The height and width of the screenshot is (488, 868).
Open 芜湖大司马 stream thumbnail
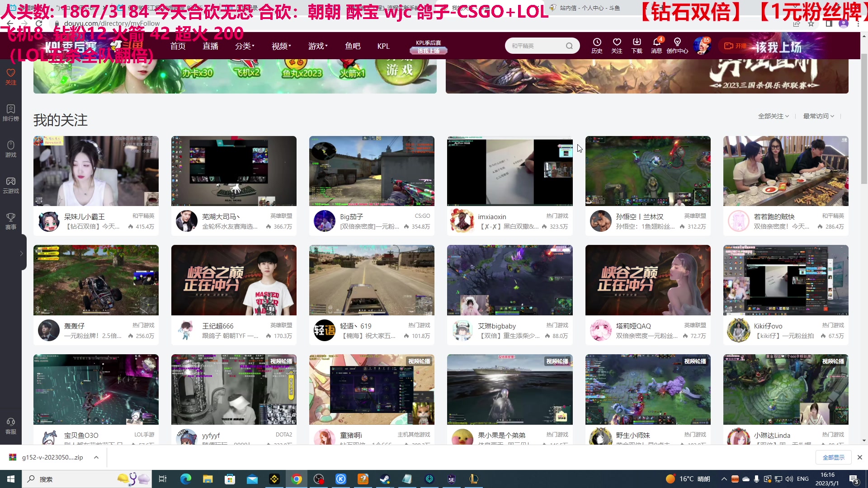coord(234,171)
